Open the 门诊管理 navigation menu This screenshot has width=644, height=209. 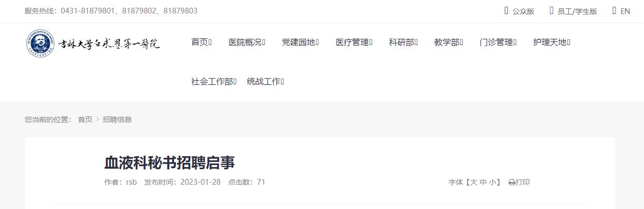pos(498,42)
